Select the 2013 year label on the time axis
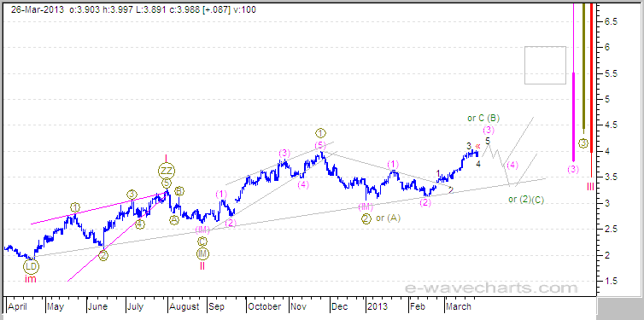 tap(378, 306)
